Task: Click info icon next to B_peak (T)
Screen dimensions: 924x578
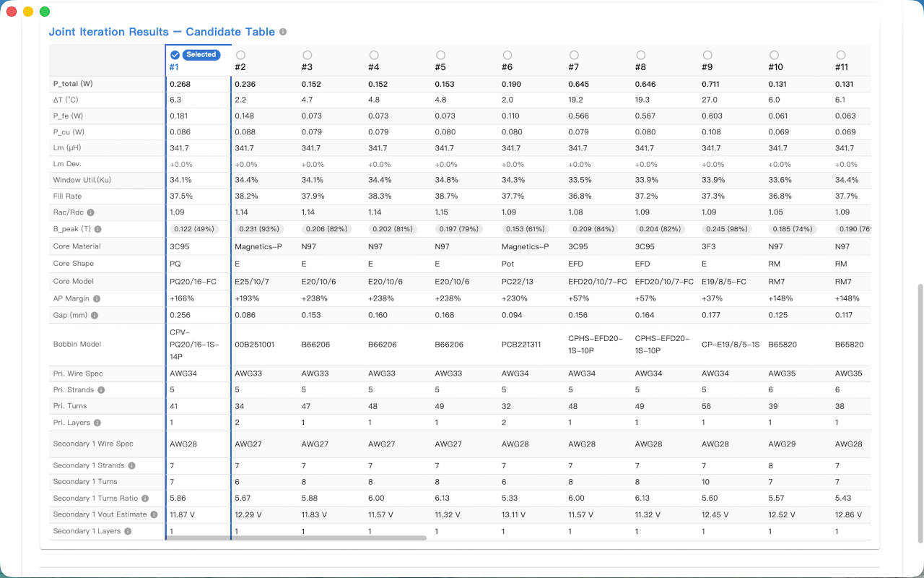Action: pos(97,229)
